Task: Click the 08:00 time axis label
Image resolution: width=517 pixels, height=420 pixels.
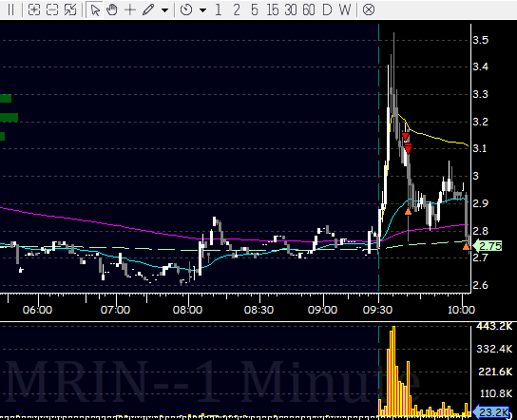Action: (x=187, y=310)
